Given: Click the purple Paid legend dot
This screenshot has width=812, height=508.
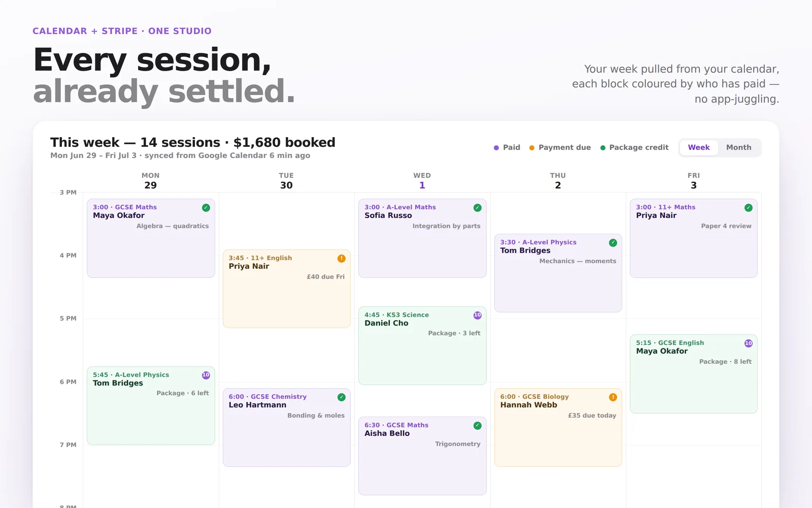Looking at the screenshot, I should click(x=496, y=148).
